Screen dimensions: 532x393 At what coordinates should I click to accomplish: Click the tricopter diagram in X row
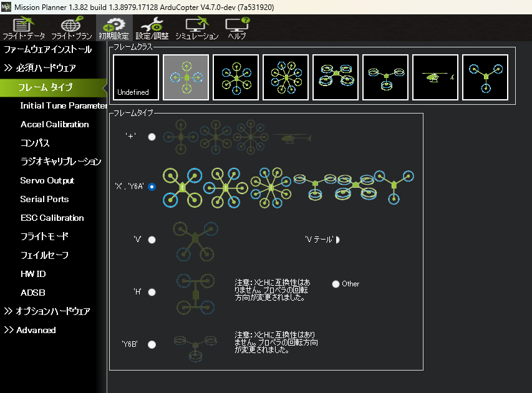coord(394,187)
